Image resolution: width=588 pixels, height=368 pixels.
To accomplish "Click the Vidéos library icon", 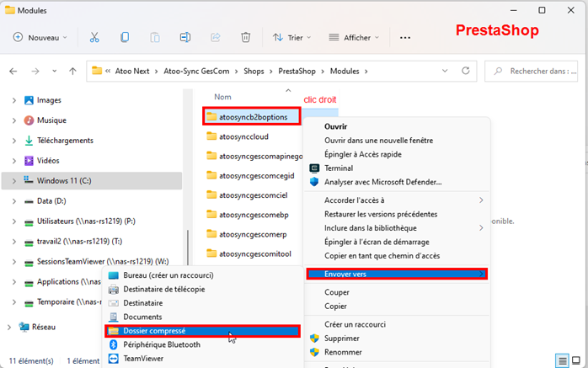I will 29,161.
